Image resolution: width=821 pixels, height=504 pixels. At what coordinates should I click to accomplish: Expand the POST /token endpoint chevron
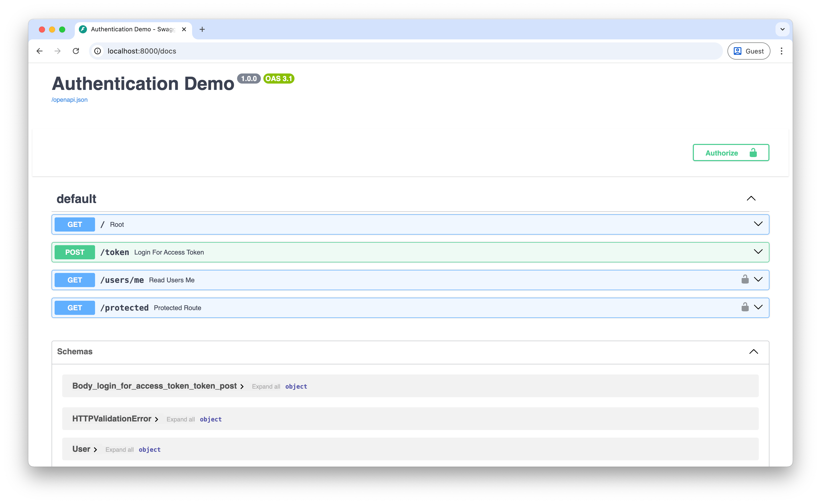(x=758, y=252)
